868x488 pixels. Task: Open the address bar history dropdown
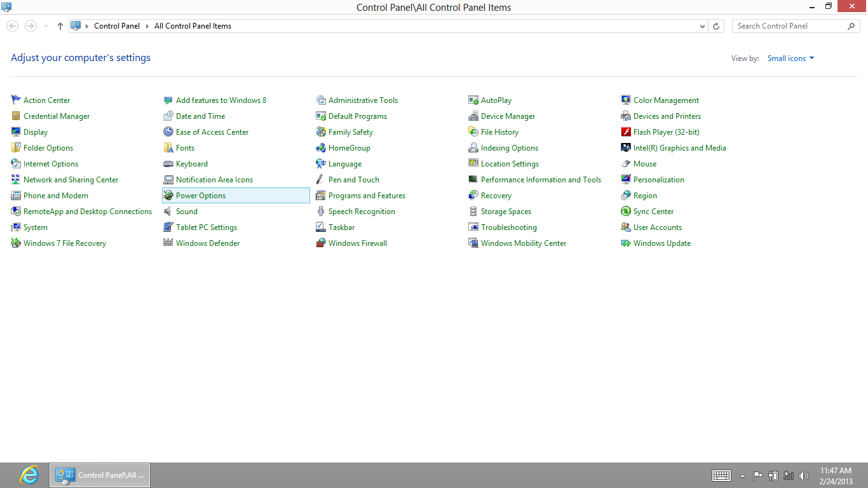(702, 26)
